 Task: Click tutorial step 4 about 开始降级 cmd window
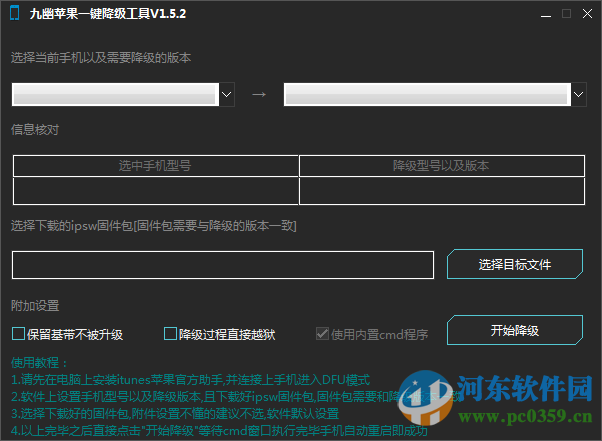219,431
